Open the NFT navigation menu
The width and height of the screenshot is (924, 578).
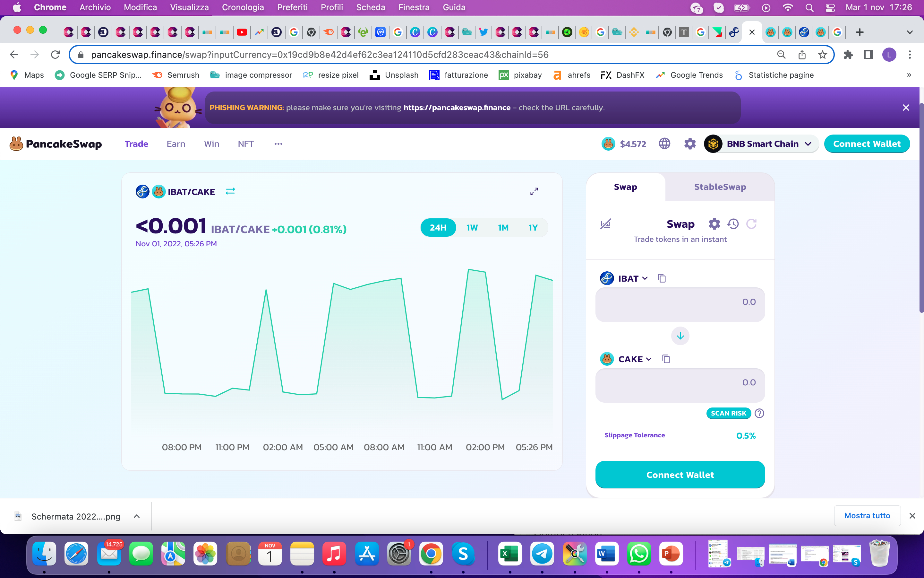click(246, 144)
